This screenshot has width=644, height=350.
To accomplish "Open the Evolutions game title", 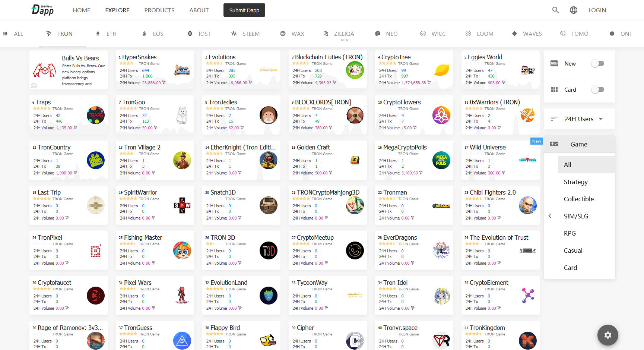I will tap(222, 57).
